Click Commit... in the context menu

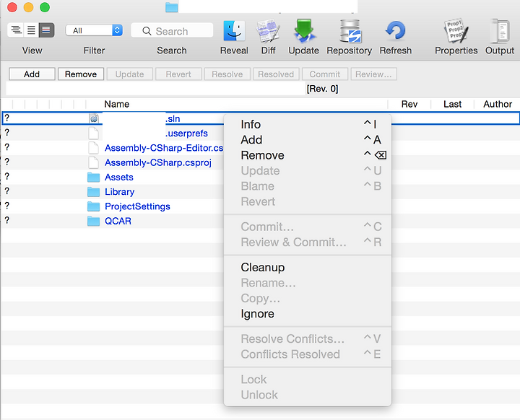pos(308,227)
